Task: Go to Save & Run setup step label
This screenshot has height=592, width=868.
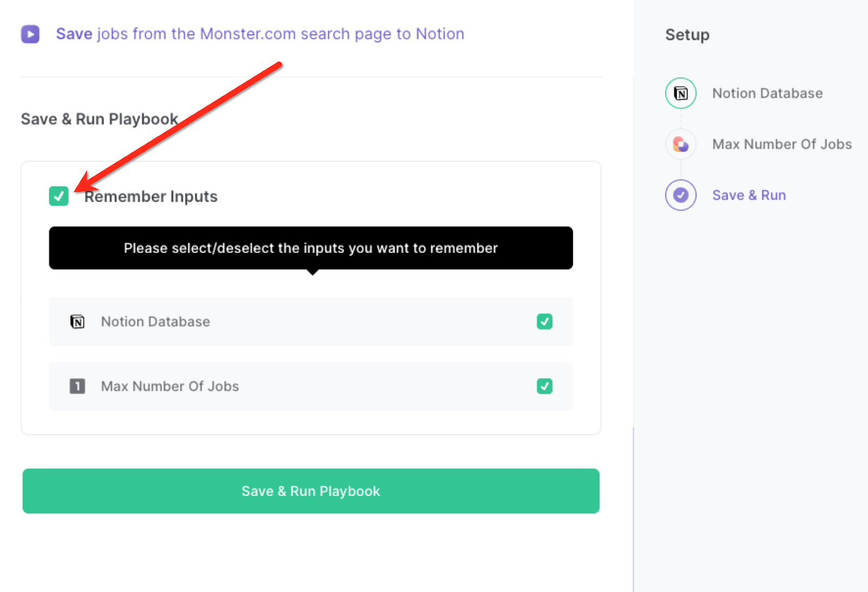Action: coord(749,195)
